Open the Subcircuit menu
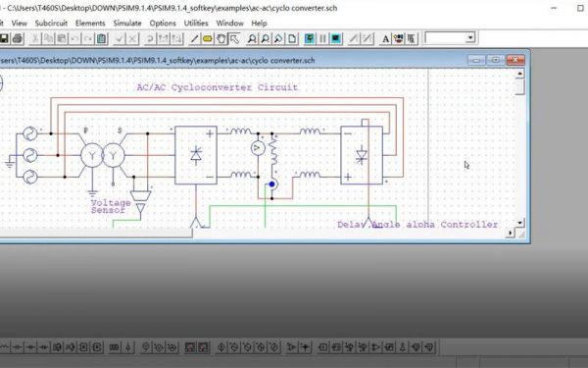588x368 pixels. 51,23
